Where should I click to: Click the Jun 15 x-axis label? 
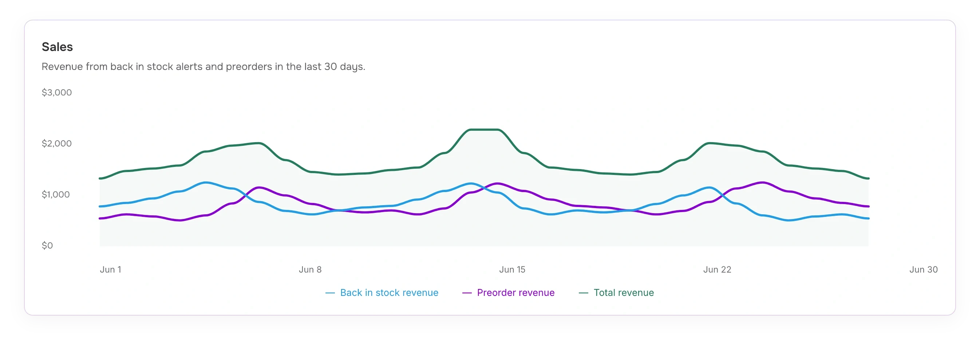tap(512, 270)
